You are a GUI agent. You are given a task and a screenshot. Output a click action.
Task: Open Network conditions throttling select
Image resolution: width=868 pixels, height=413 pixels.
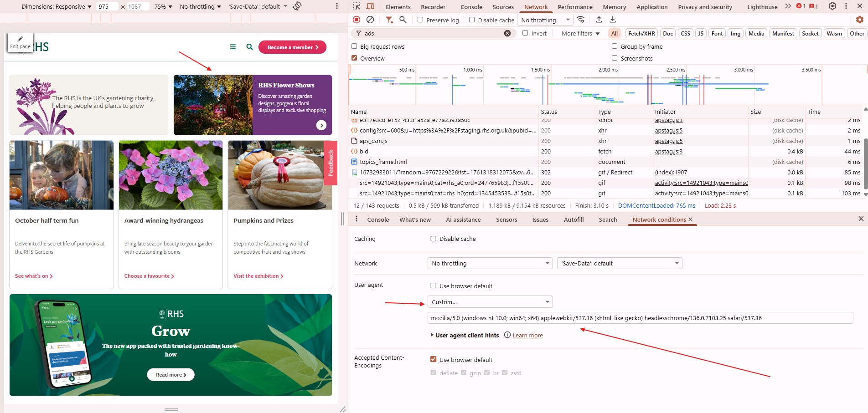pos(490,263)
